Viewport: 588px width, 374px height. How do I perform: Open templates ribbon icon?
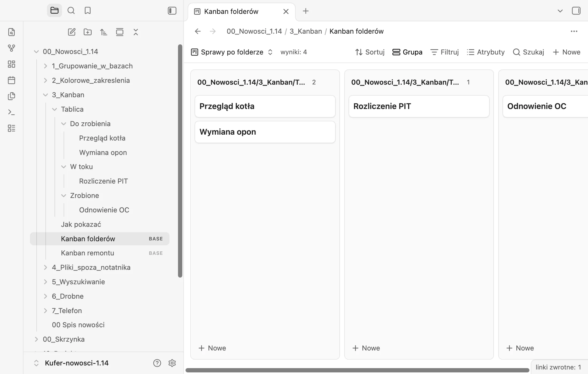tap(11, 96)
